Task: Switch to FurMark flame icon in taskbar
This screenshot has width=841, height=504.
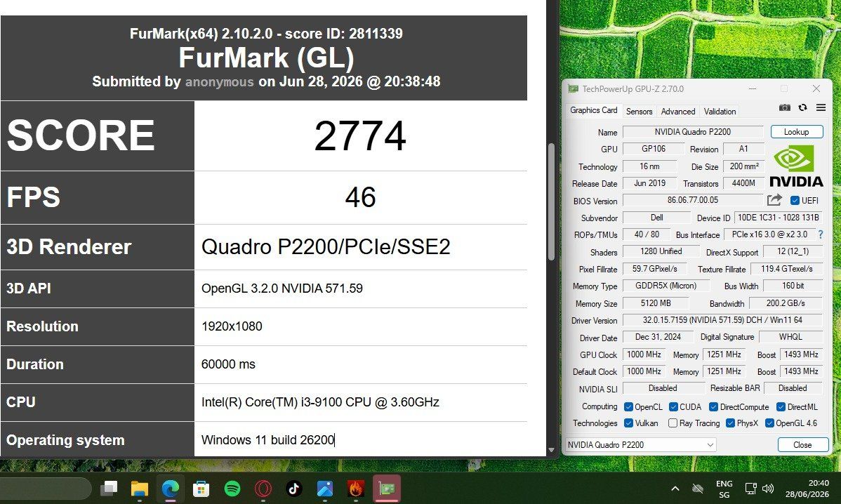Action: click(356, 489)
